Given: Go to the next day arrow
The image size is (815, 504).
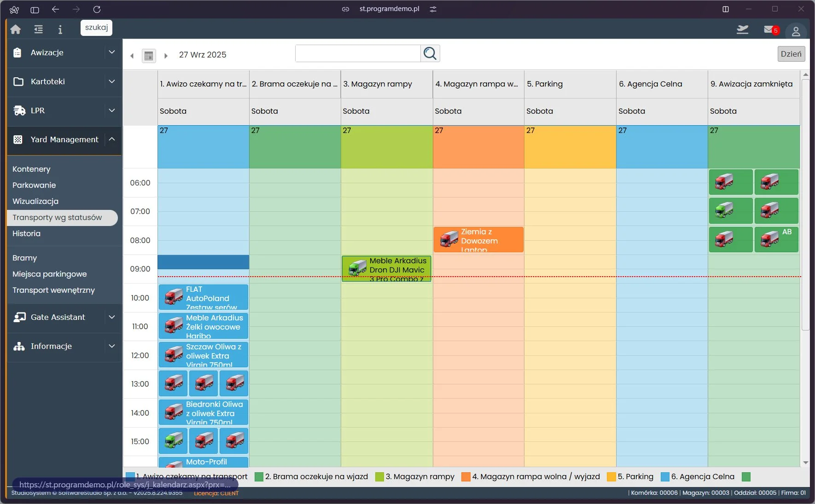Looking at the screenshot, I should pos(166,56).
